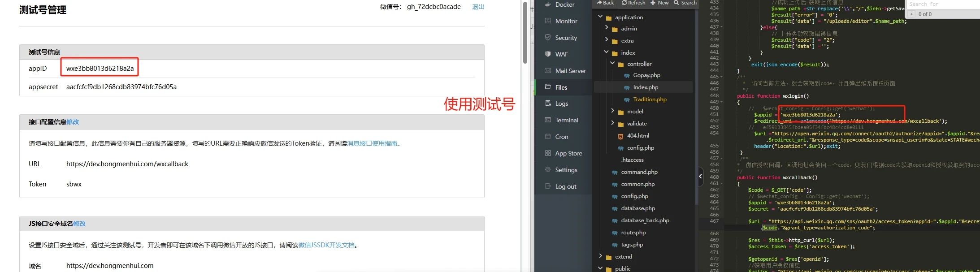Expand the admin folder chevron
Screen dimensions: 980x272
coord(607,28)
